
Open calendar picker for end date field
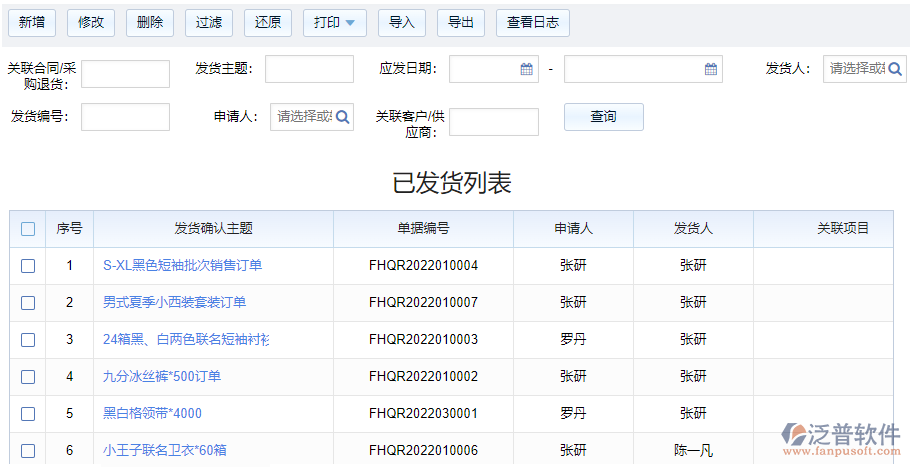tap(710, 69)
